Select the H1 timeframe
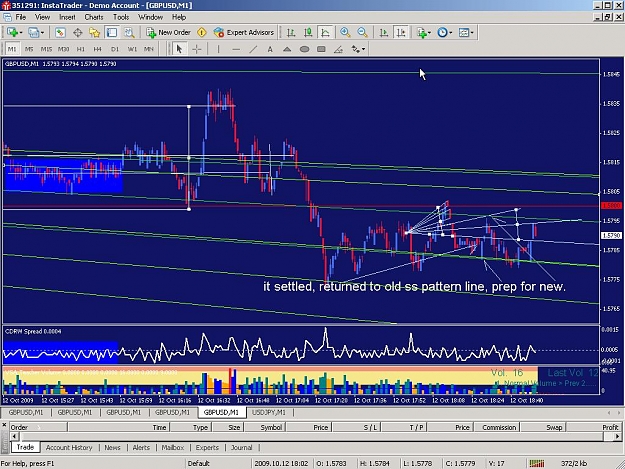625x469 pixels. point(81,49)
